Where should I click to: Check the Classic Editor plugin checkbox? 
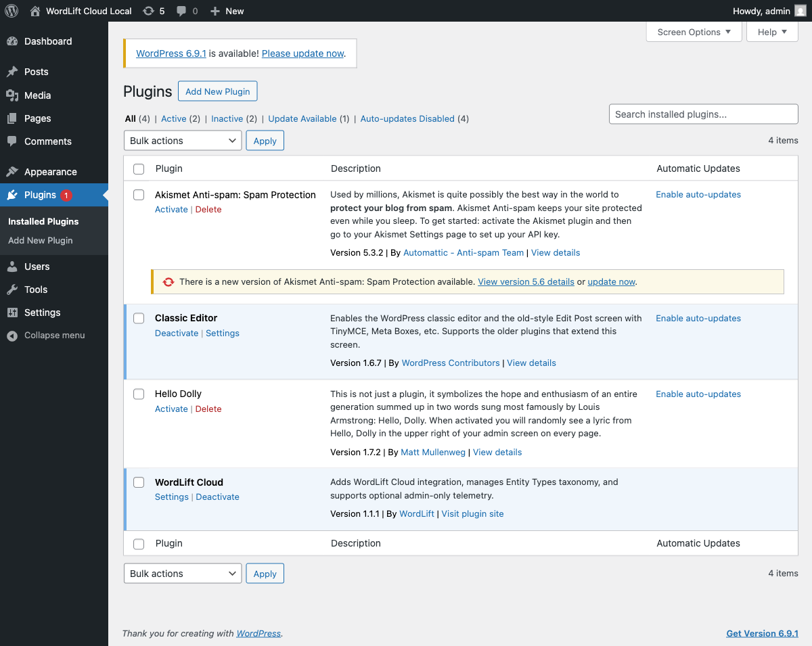click(x=139, y=318)
